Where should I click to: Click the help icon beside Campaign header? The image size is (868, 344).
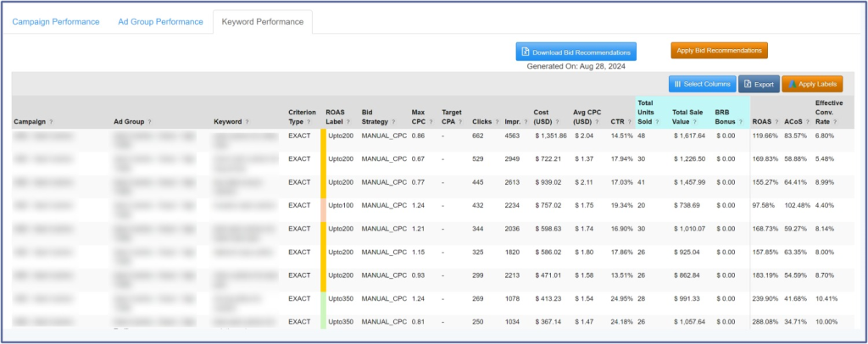click(52, 122)
